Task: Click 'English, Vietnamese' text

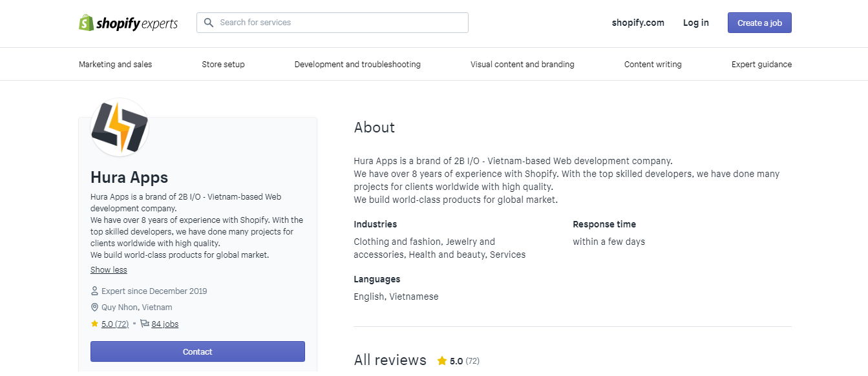Action: coord(396,297)
